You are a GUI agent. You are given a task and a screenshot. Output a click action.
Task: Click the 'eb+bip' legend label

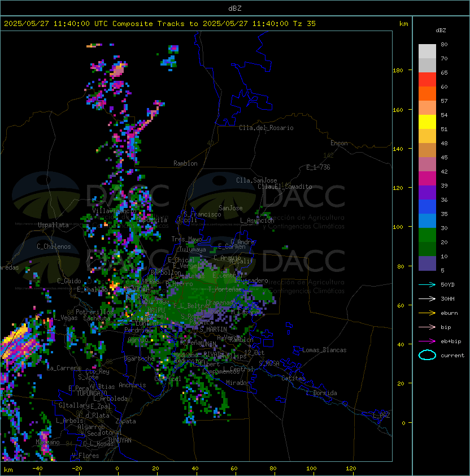(x=451, y=341)
